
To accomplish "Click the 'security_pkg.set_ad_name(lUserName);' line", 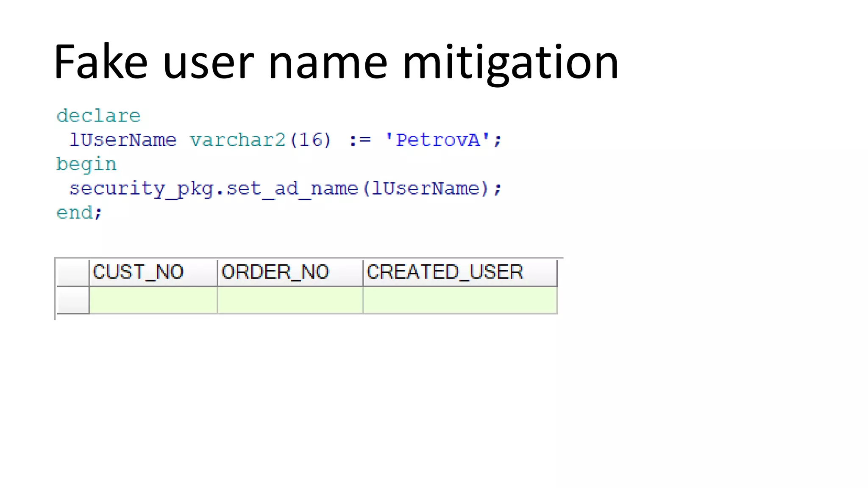I will (x=286, y=189).
